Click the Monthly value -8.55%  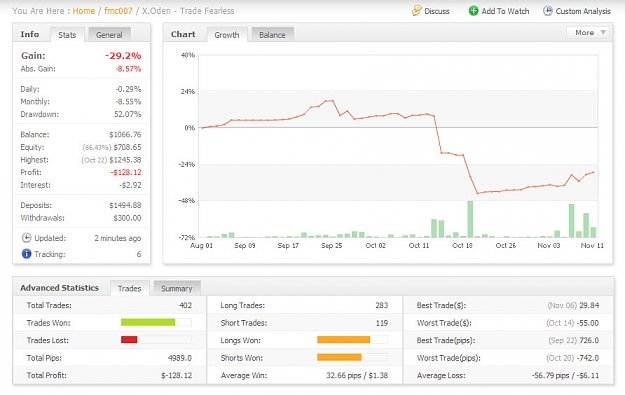coord(128,102)
